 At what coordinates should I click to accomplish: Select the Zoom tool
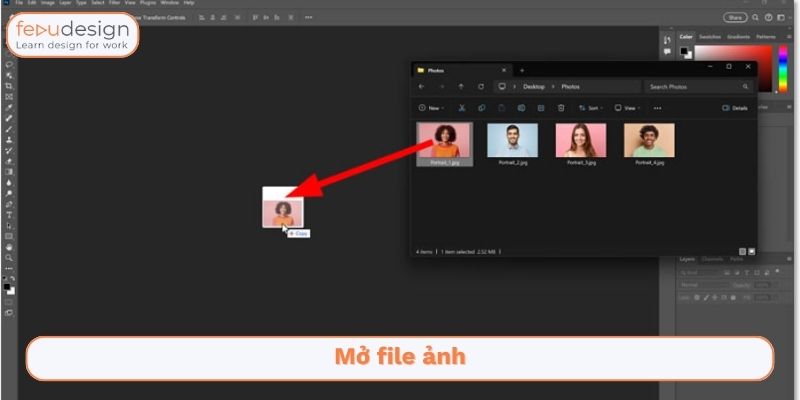9,258
